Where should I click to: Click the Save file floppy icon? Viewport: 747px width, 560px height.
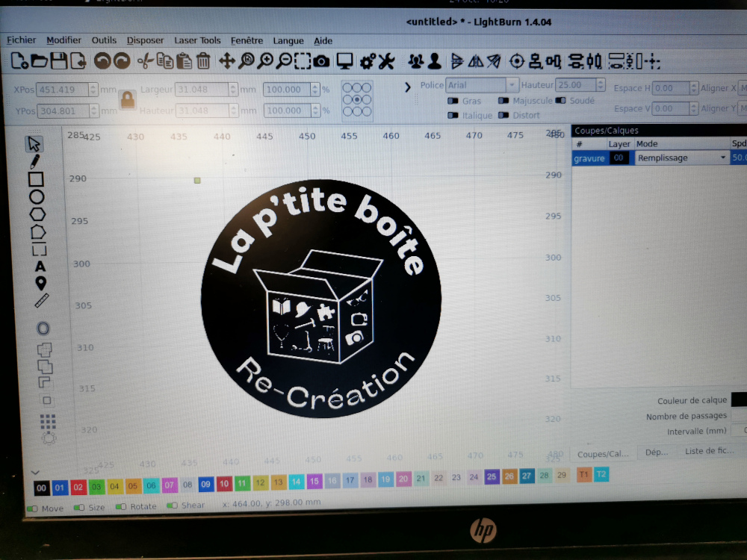(58, 61)
